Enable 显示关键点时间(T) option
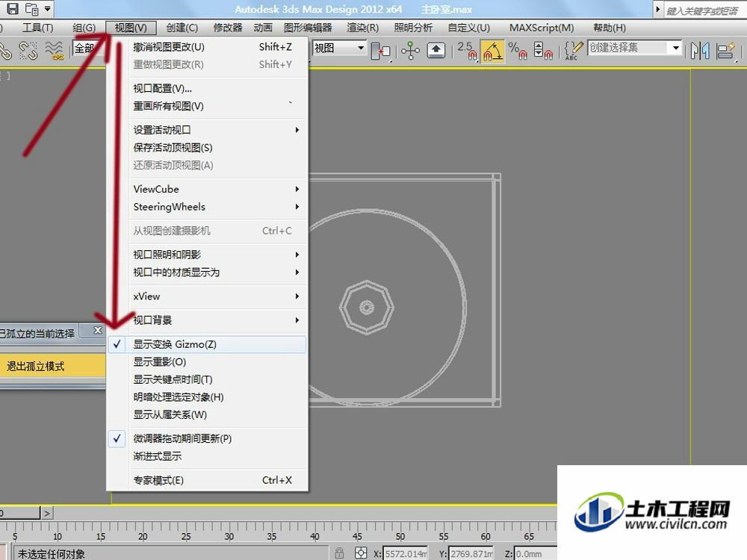Image resolution: width=747 pixels, height=560 pixels. point(207,379)
